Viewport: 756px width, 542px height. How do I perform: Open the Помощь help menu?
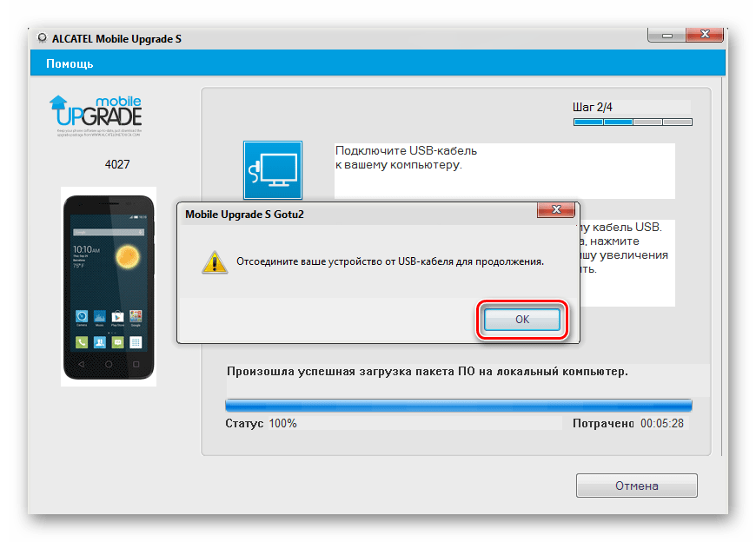(x=70, y=63)
